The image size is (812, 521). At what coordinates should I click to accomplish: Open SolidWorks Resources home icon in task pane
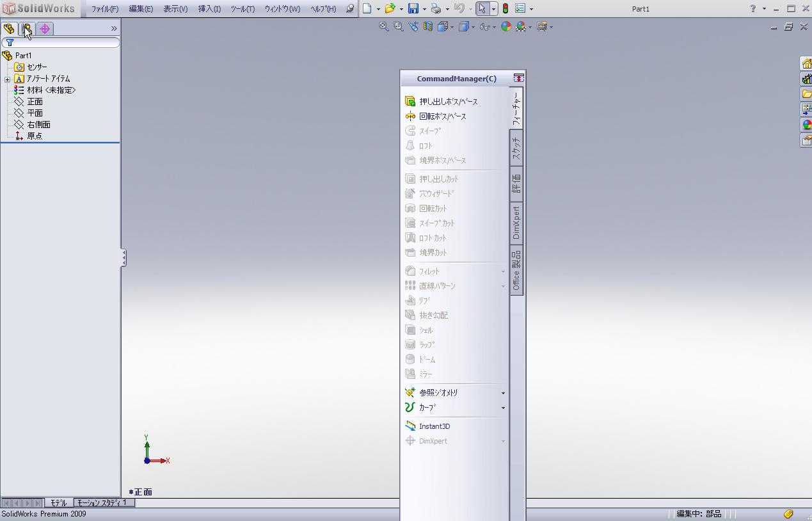tap(806, 63)
